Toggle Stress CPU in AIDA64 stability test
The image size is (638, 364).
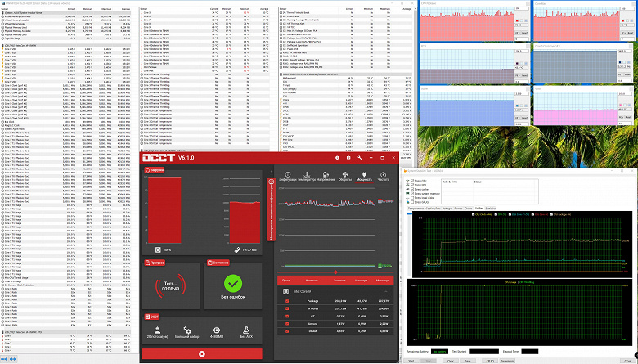coord(412,181)
